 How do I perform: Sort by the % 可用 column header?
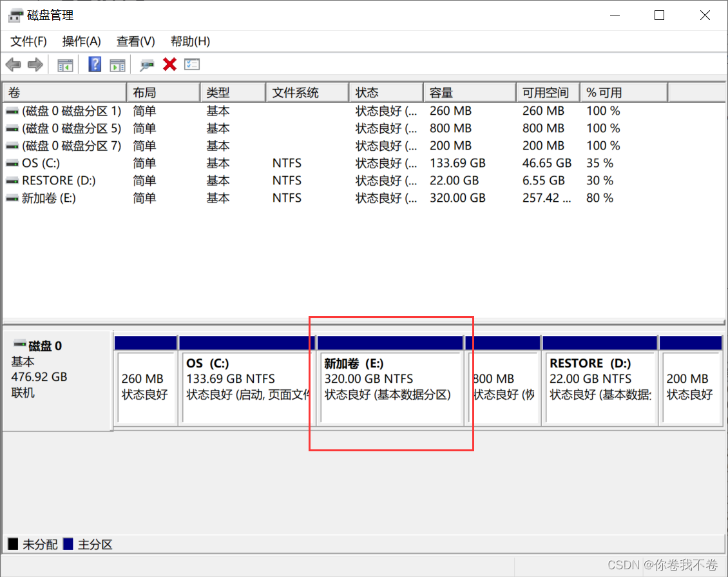point(624,92)
